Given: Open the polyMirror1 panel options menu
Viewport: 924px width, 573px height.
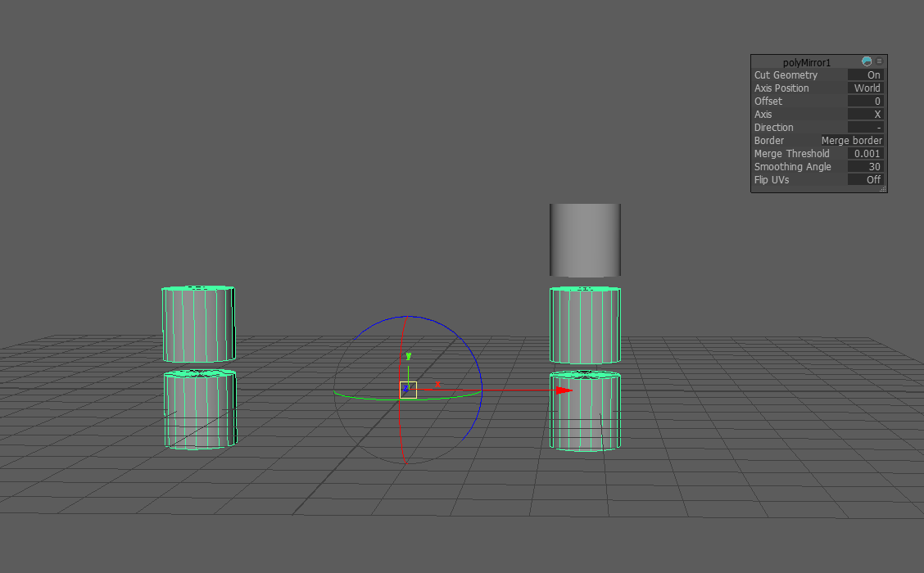Looking at the screenshot, I should 877,61.
